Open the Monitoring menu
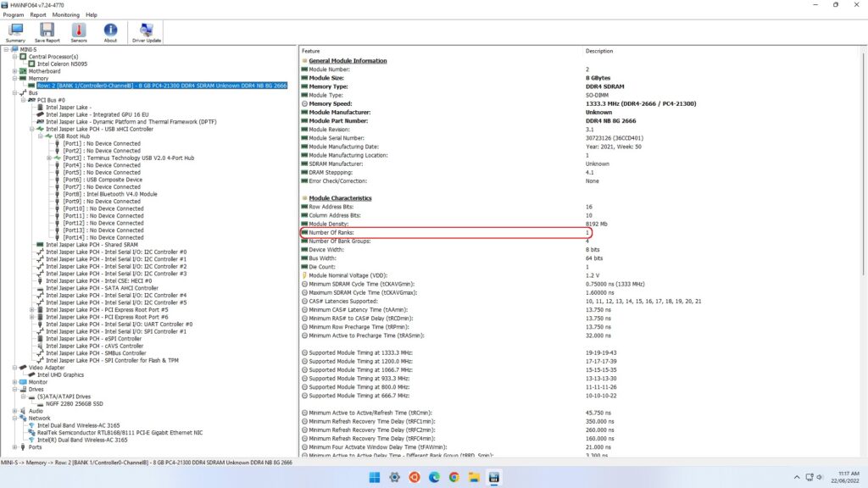This screenshot has height=488, width=868. [65, 14]
